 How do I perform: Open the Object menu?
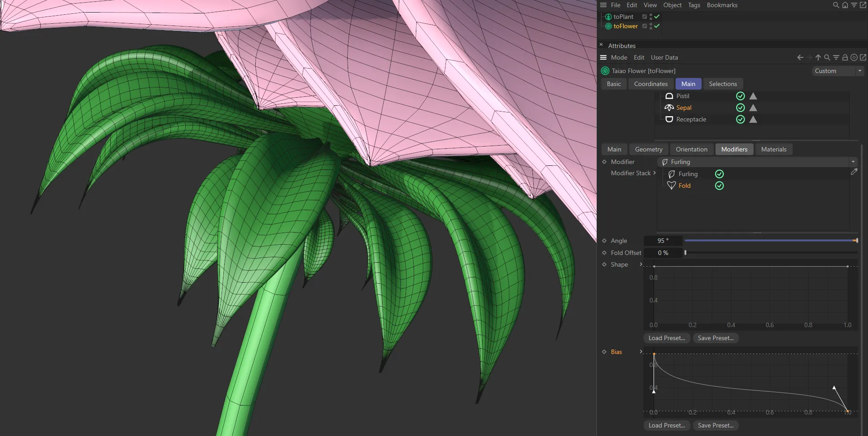(672, 5)
